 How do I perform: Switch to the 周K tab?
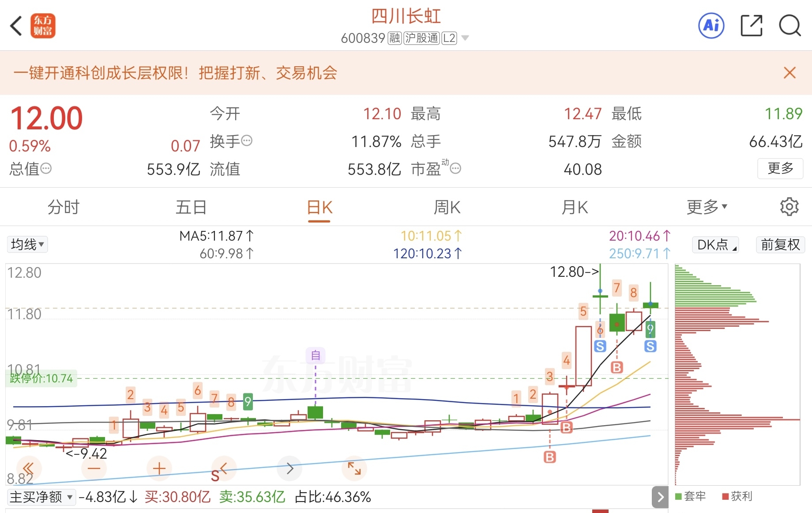447,207
